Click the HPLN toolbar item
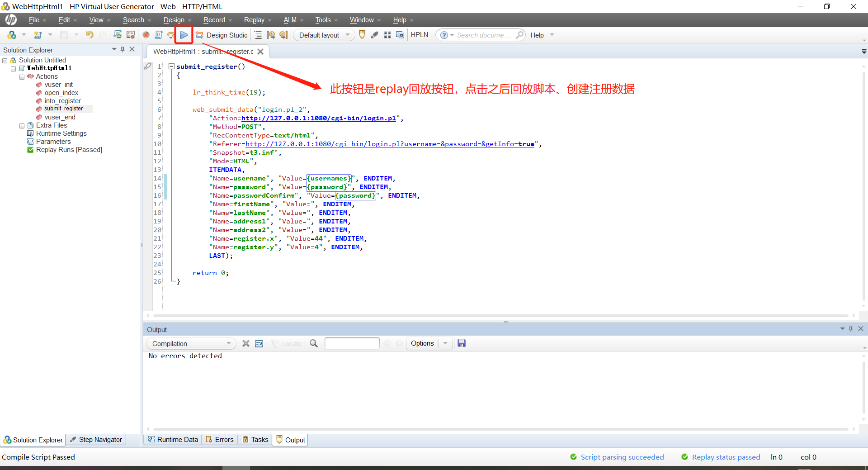Screen dimensions: 868x470 point(419,35)
